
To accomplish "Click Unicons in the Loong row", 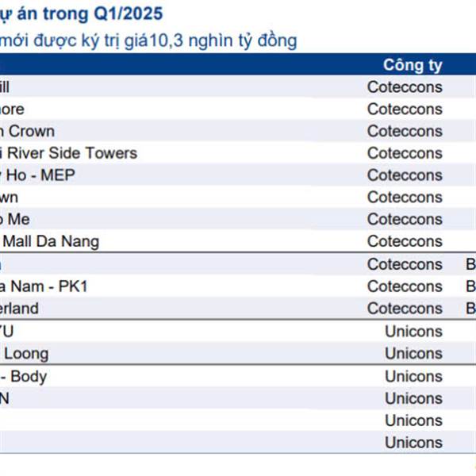I will pos(413,353).
